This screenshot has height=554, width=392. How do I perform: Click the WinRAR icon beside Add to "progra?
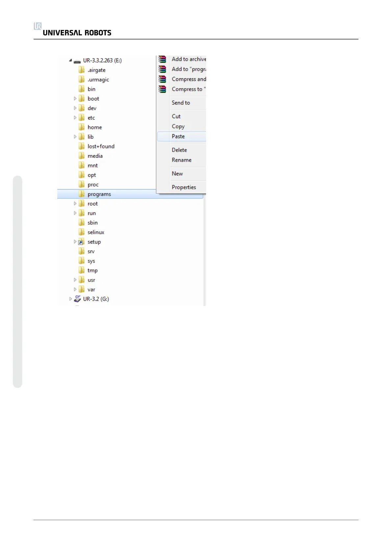162,69
